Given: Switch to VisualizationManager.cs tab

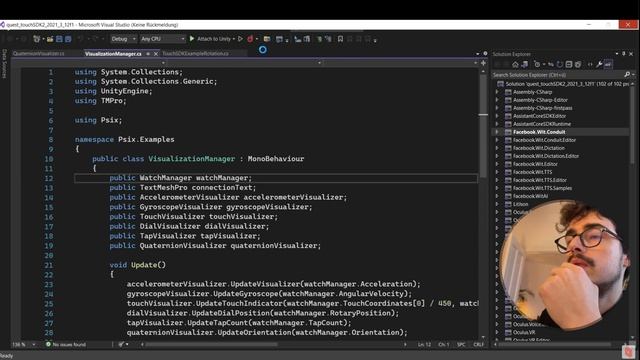Looking at the screenshot, I should point(113,53).
